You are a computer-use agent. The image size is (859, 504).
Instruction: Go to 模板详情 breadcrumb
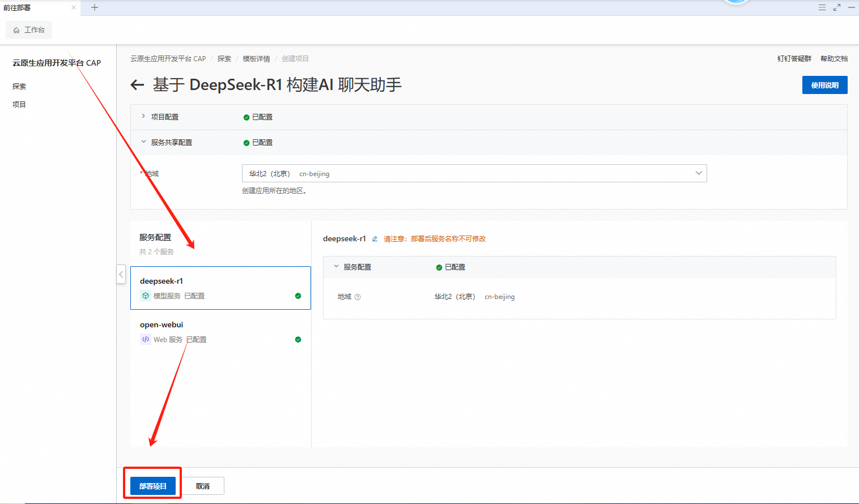(257, 59)
